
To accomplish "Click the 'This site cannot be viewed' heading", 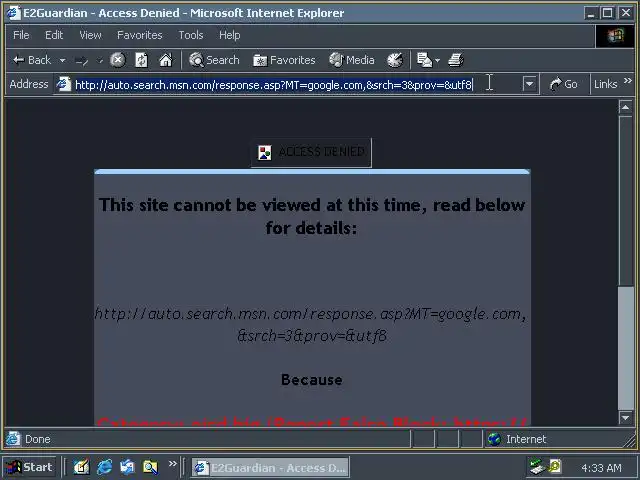I will pos(312,216).
